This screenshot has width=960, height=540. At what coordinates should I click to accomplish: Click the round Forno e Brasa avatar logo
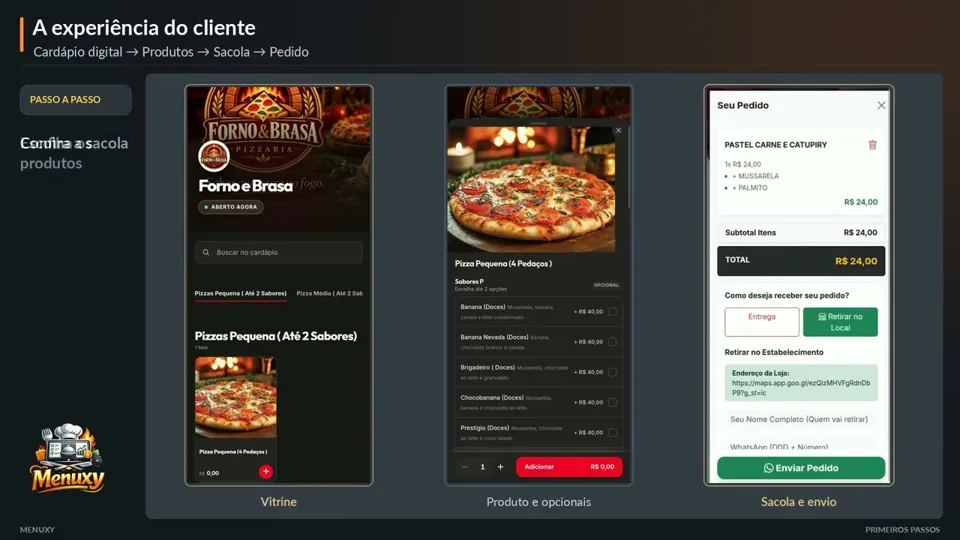click(x=214, y=156)
